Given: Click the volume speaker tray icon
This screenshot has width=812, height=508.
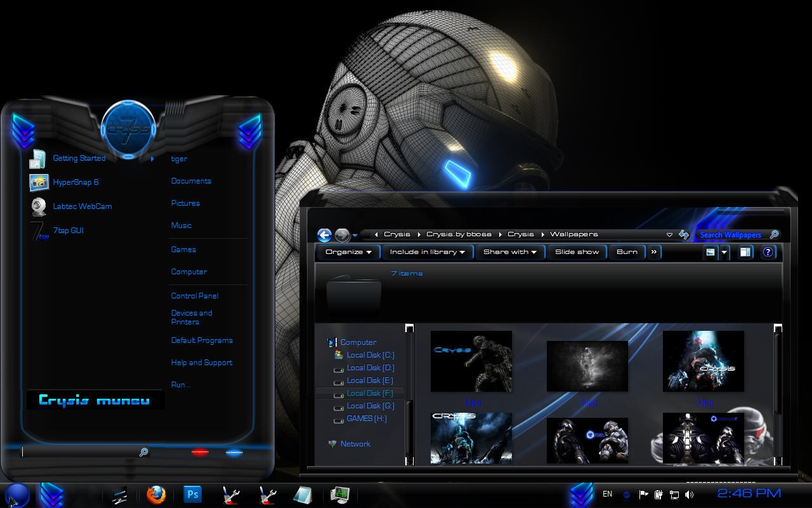Looking at the screenshot, I should (690, 495).
